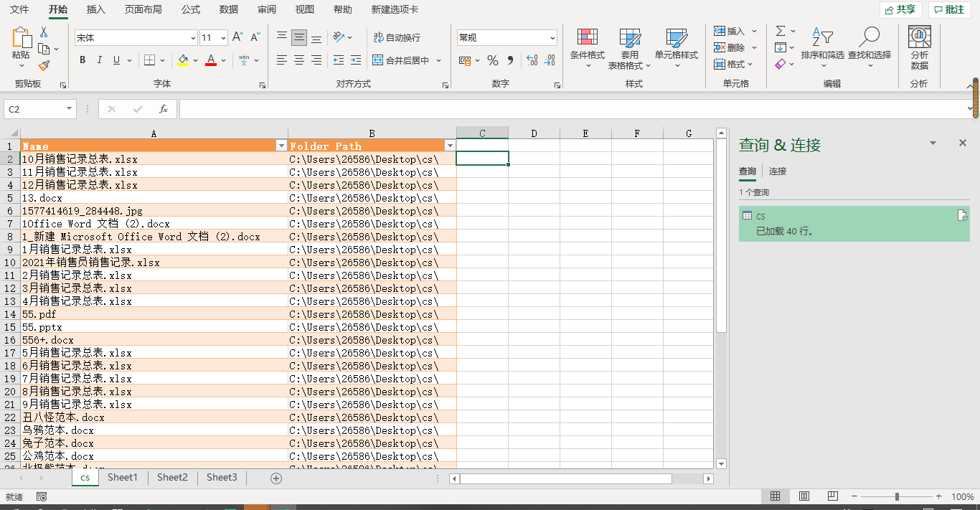Switch to the 连接 Connections tab in pane
The image size is (980, 510).
[x=778, y=171]
